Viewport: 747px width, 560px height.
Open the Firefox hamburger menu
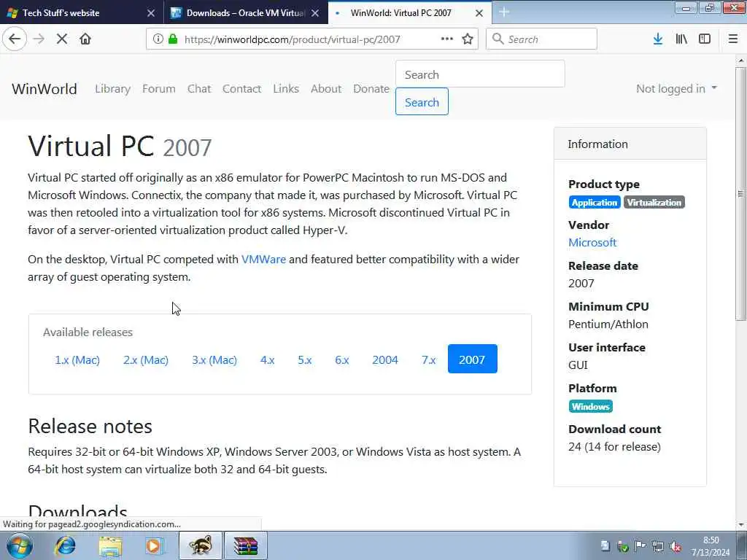(x=733, y=39)
